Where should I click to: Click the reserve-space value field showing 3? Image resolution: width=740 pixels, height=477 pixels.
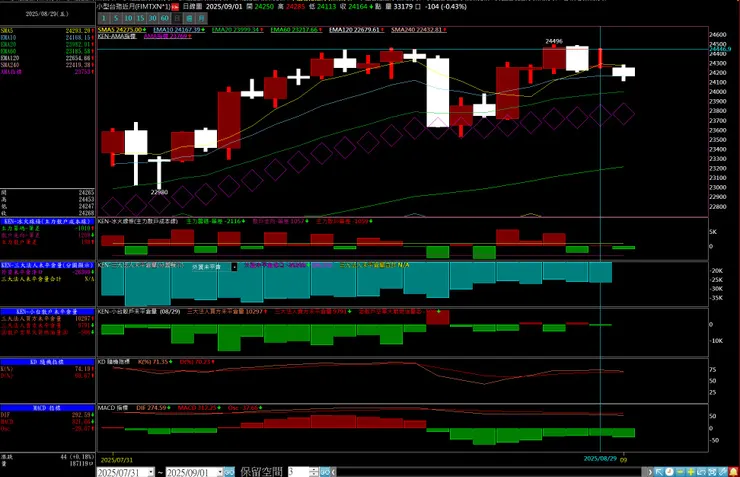coord(298,472)
